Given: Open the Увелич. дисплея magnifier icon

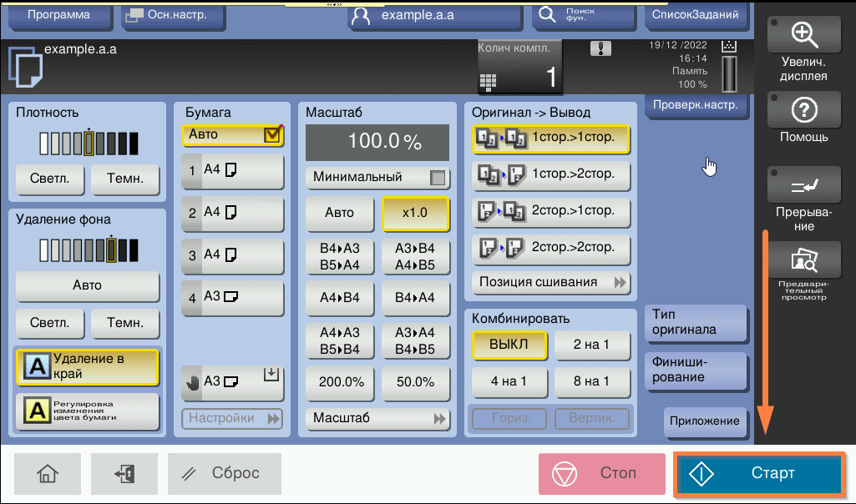Looking at the screenshot, I should (x=803, y=34).
